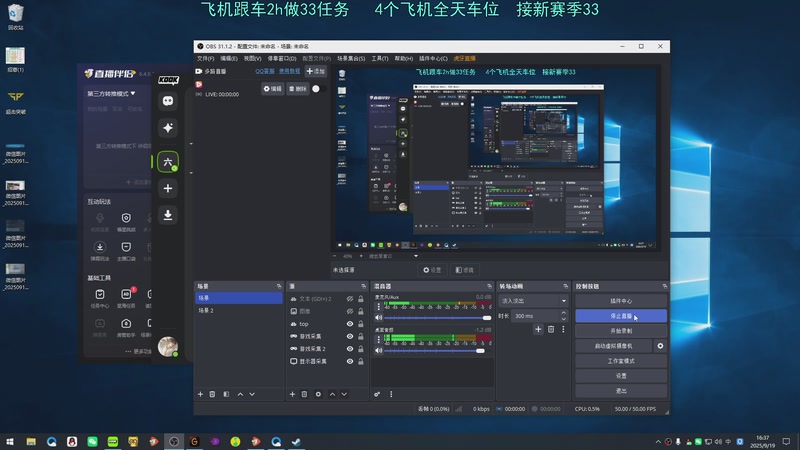The width and height of the screenshot is (800, 450).
Task: Open the preview scaling dropdown below preview
Action: coord(416,256)
